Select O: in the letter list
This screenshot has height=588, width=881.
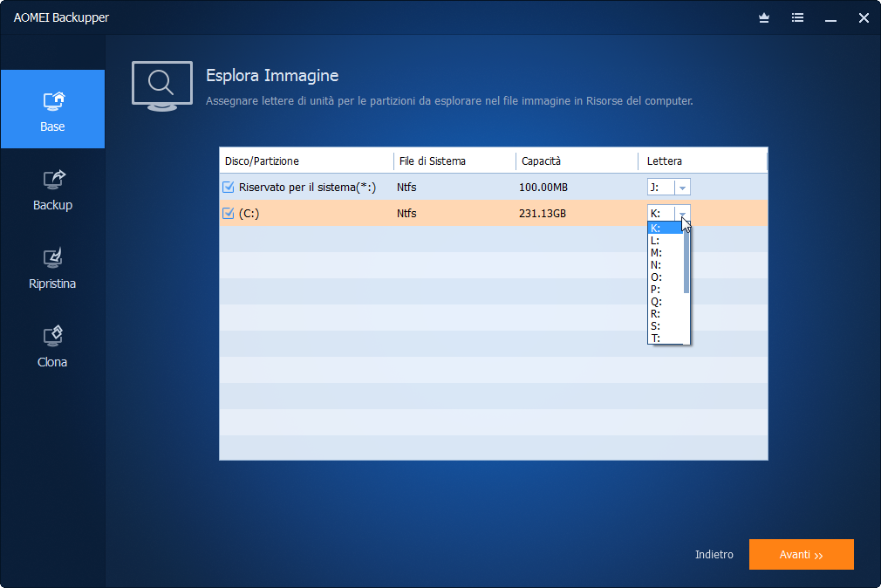[x=666, y=277]
